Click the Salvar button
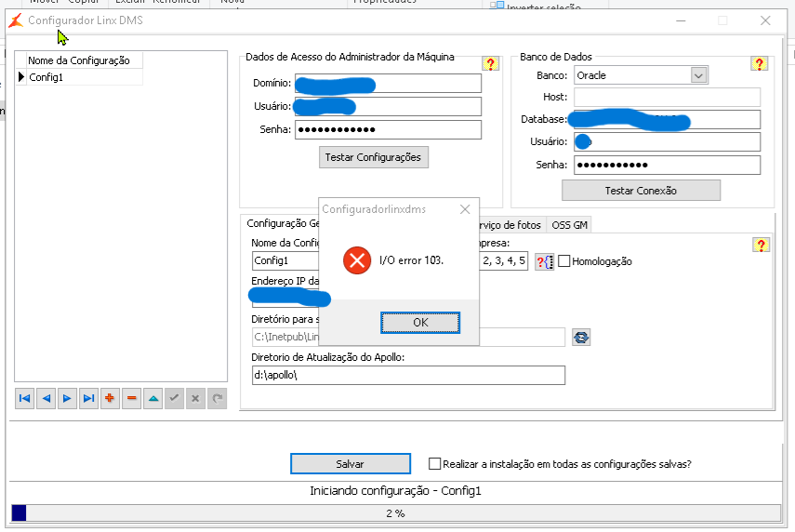The image size is (795, 532). (x=351, y=463)
